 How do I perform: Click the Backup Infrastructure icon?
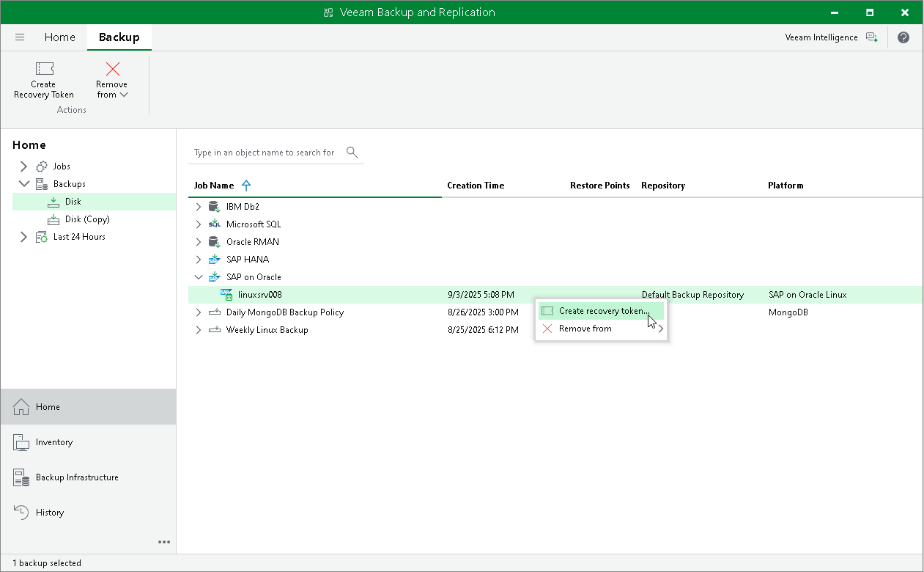pyautogui.click(x=21, y=477)
